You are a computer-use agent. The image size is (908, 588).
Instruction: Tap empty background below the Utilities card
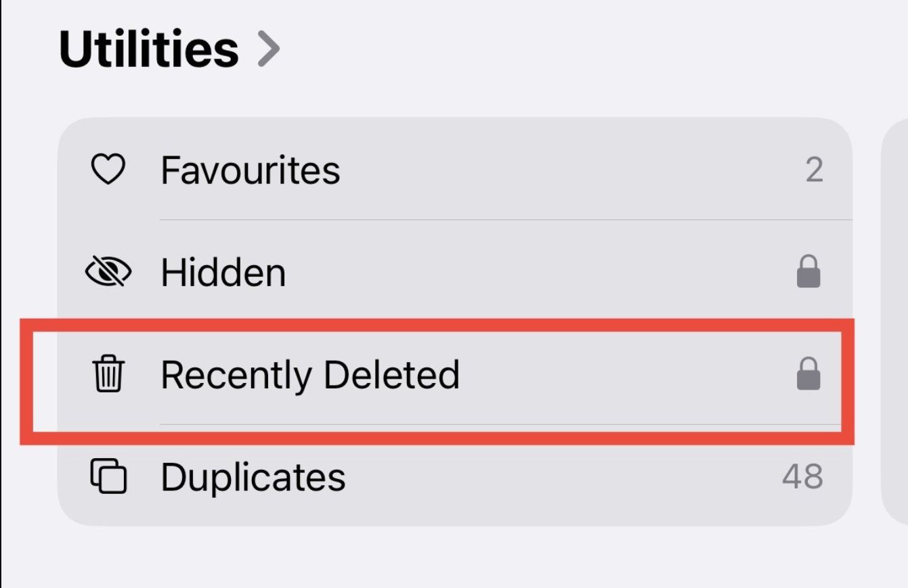coord(454,558)
